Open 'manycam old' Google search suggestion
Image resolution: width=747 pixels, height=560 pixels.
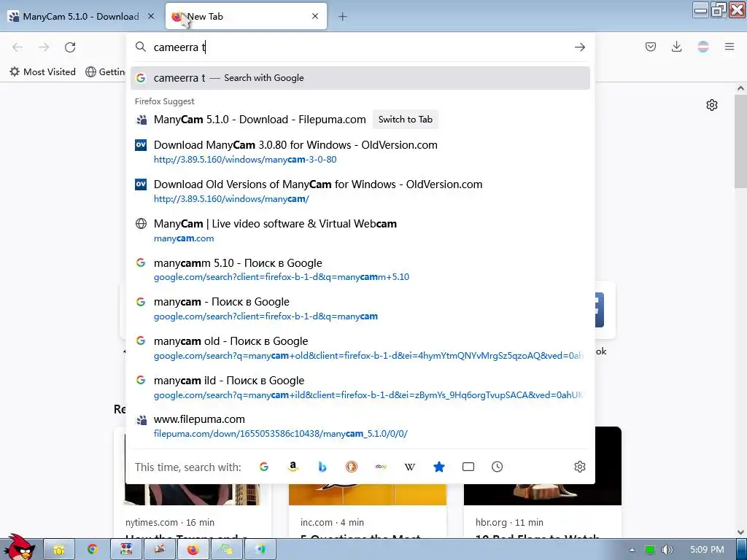pos(360,348)
